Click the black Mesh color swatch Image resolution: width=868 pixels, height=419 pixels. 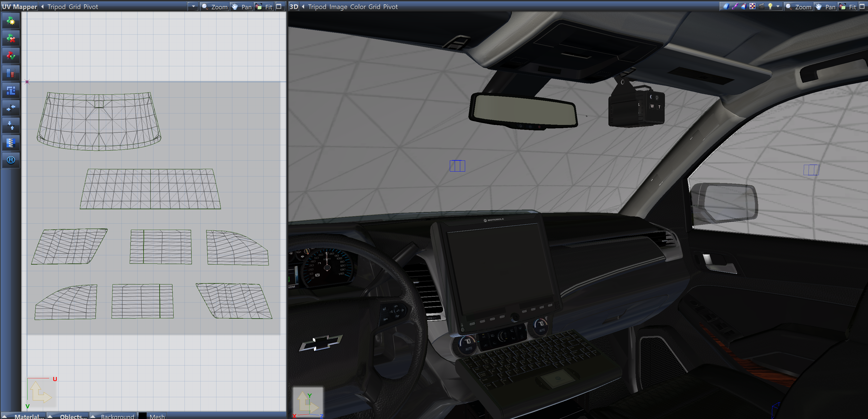tap(143, 416)
